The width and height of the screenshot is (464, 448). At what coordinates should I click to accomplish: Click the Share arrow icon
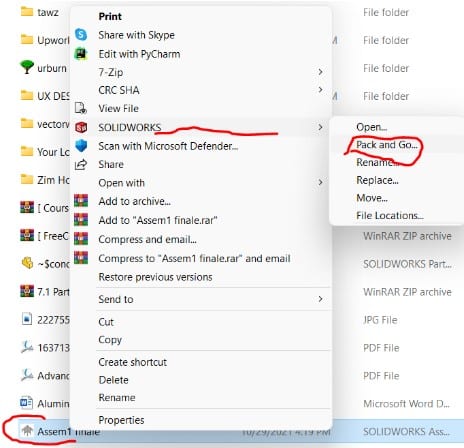coord(81,164)
